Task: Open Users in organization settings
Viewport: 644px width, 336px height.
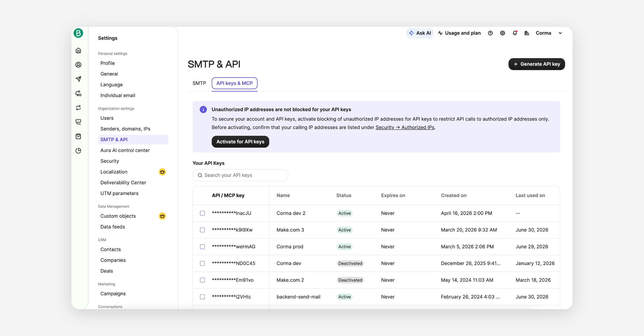Action: coord(133,118)
